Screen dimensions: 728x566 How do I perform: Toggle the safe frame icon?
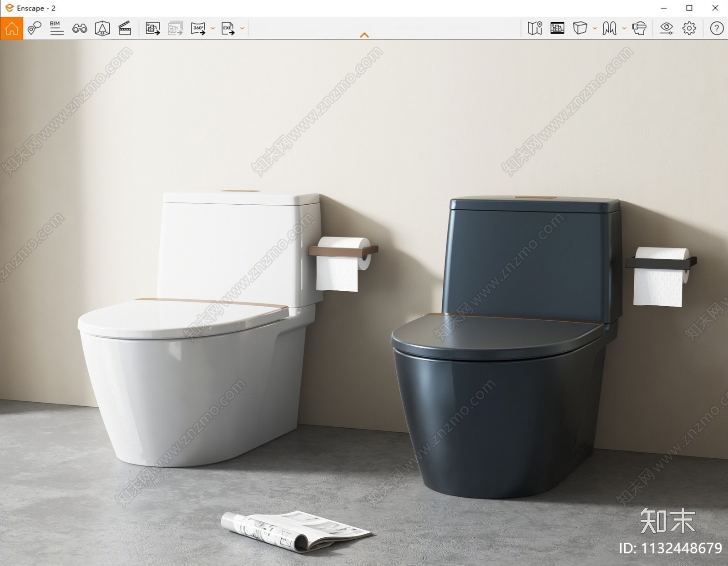point(557,28)
